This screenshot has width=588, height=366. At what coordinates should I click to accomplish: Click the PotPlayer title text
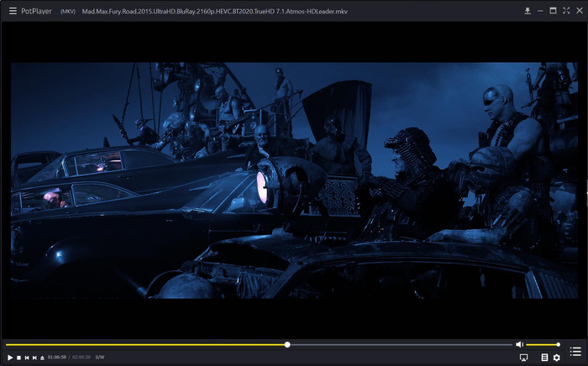coord(36,11)
